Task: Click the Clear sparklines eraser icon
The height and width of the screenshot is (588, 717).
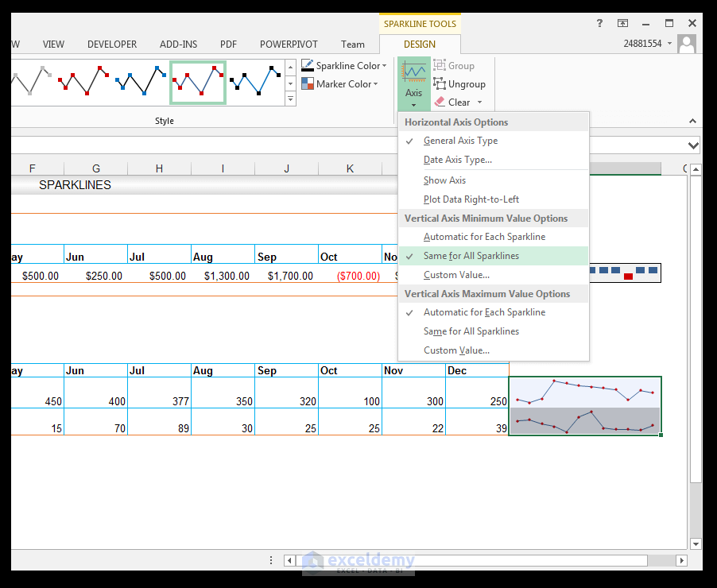Action: pyautogui.click(x=440, y=102)
